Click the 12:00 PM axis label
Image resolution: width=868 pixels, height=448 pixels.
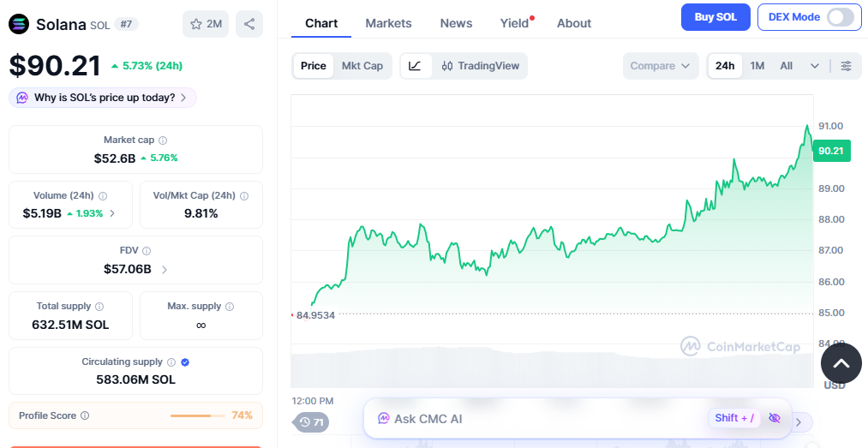pos(313,401)
